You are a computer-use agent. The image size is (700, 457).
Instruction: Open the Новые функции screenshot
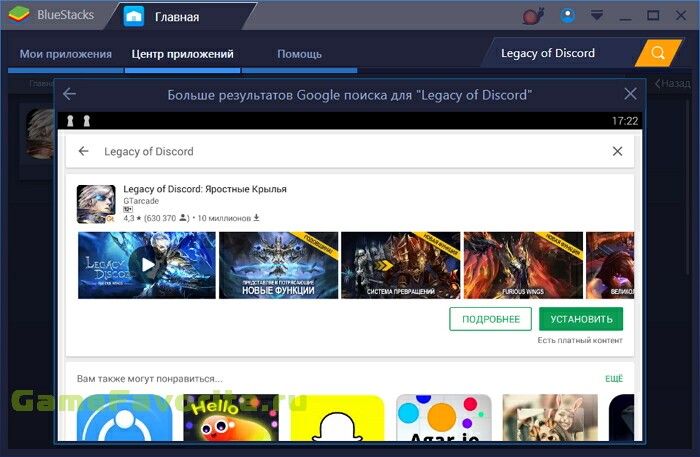coord(279,265)
